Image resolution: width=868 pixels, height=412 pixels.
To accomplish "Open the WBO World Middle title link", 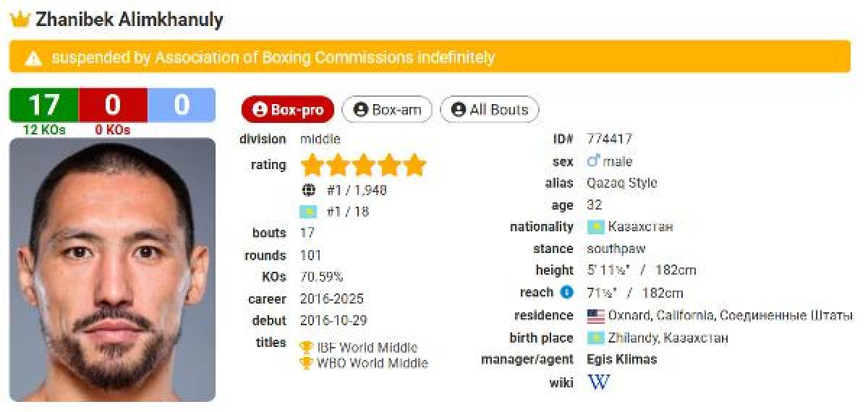I will point(372,363).
